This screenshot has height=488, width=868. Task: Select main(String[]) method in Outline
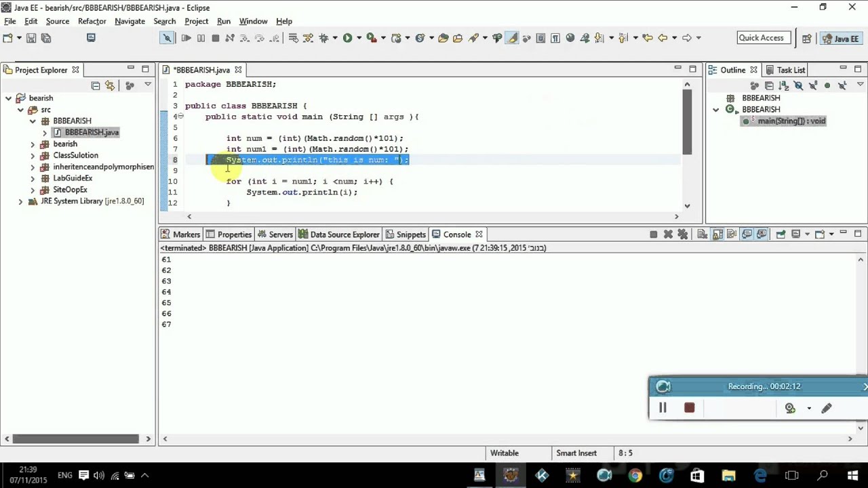(x=784, y=121)
